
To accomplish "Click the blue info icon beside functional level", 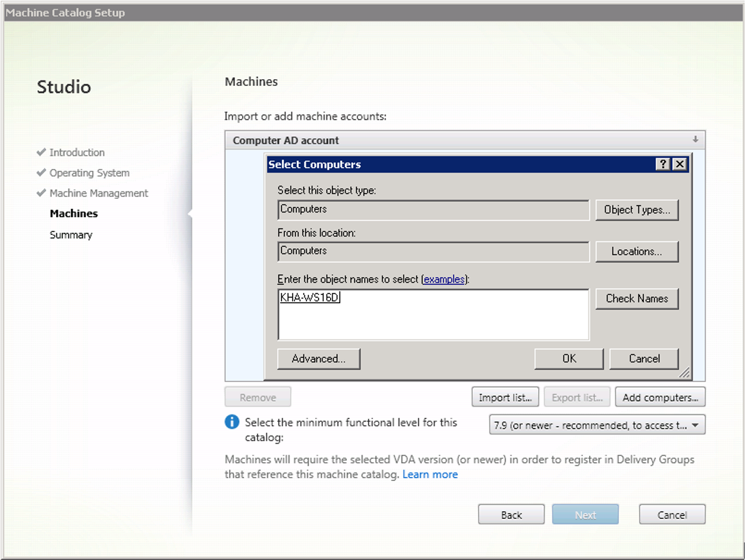I will tap(232, 422).
